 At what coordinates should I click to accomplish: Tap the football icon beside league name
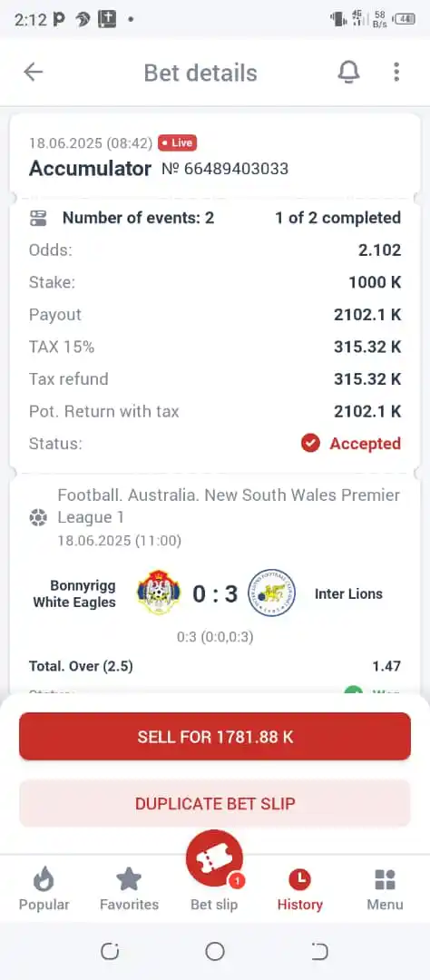(x=38, y=517)
